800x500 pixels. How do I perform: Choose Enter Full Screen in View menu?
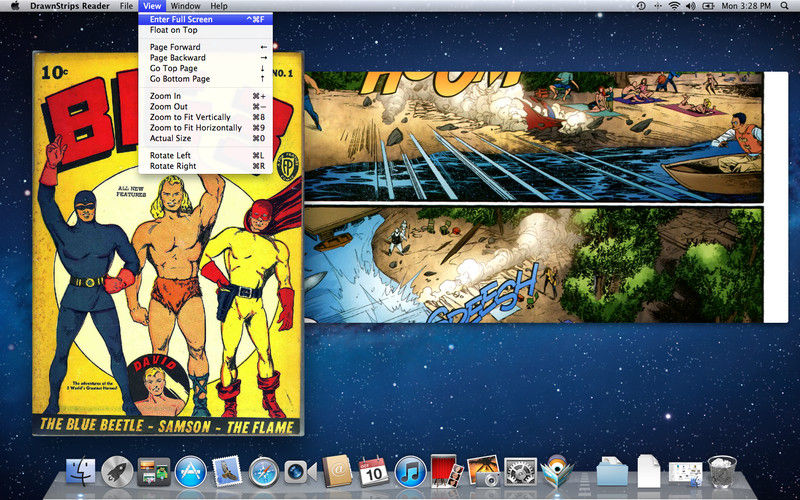tap(205, 19)
